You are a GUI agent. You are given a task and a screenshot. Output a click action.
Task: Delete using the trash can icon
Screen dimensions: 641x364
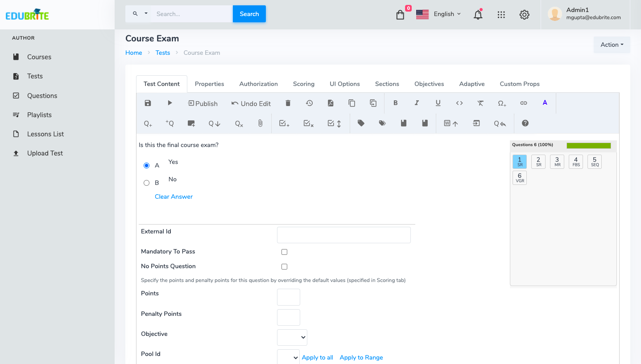[288, 103]
